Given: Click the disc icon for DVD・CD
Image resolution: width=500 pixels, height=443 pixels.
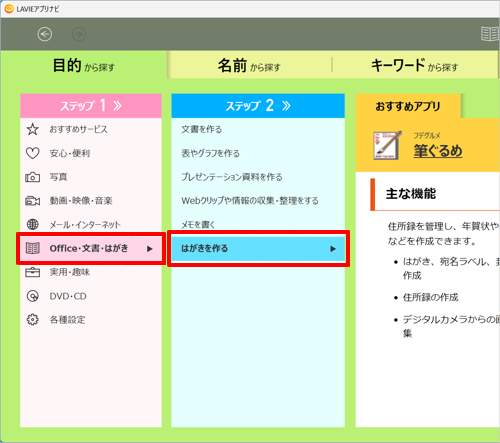Looking at the screenshot, I should pyautogui.click(x=33, y=296).
